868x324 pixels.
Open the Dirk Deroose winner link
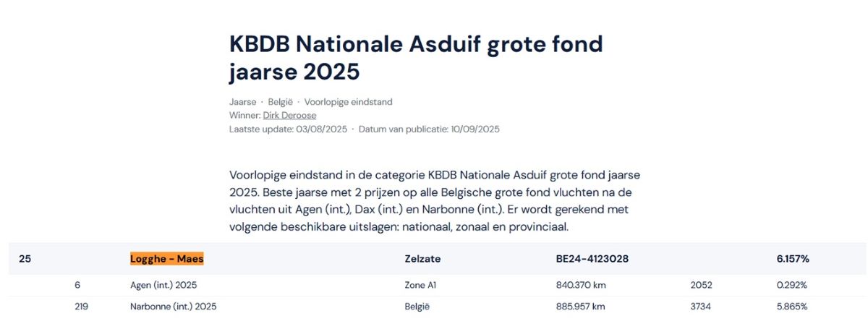tap(289, 116)
